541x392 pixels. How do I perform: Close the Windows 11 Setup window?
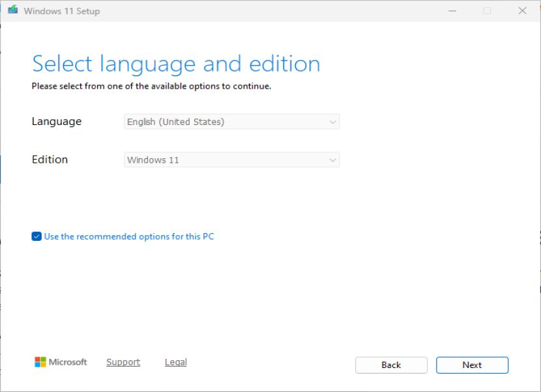(522, 10)
